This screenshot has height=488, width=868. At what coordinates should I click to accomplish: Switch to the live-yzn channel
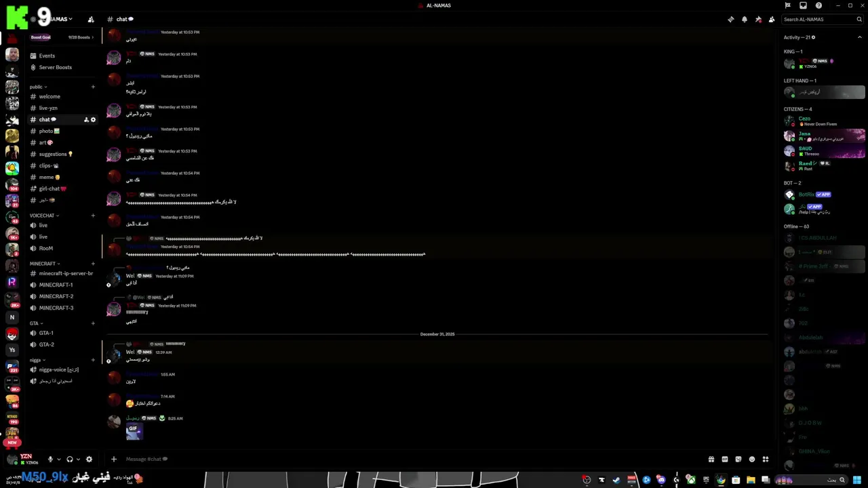[64, 108]
